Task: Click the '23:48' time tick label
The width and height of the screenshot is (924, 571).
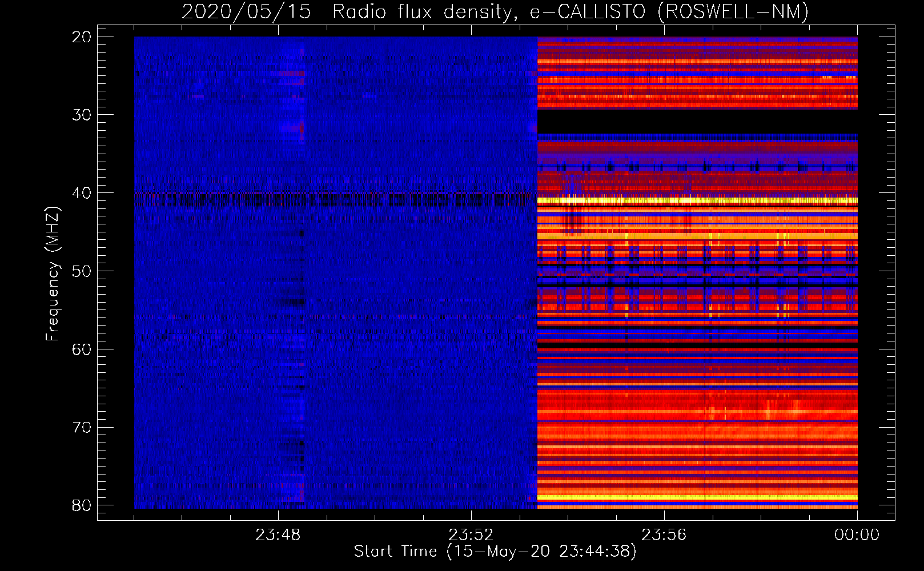Action: pos(278,535)
